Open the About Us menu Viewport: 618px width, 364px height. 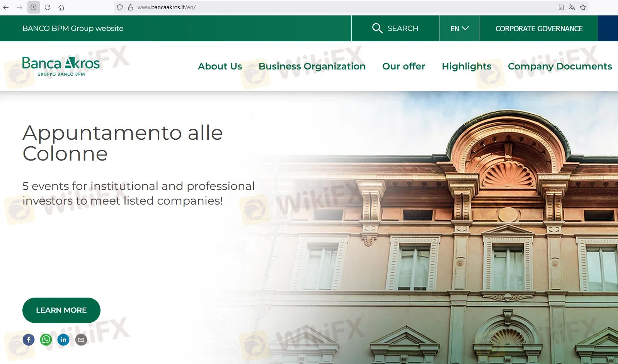pyautogui.click(x=220, y=66)
